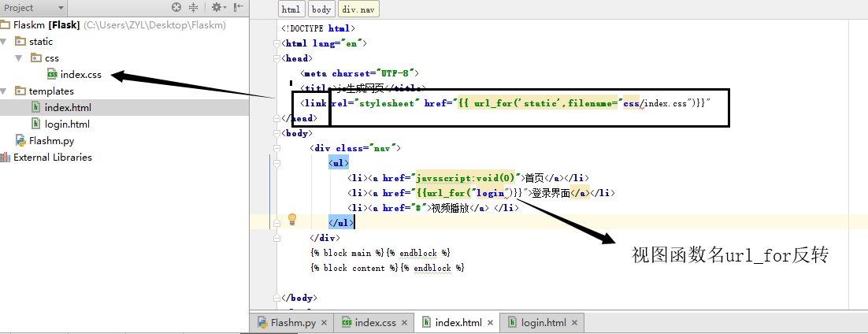Switch to the login.html tab
The image size is (868, 334).
pos(543,323)
